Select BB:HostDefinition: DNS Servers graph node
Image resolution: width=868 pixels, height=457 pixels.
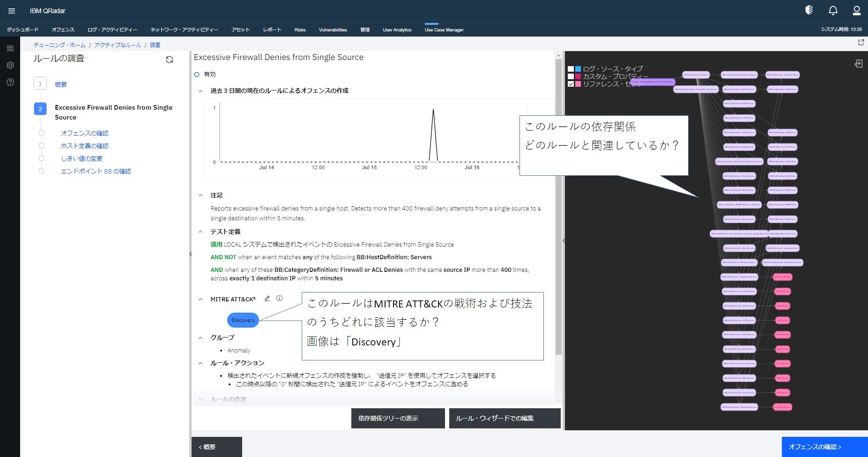(x=740, y=104)
